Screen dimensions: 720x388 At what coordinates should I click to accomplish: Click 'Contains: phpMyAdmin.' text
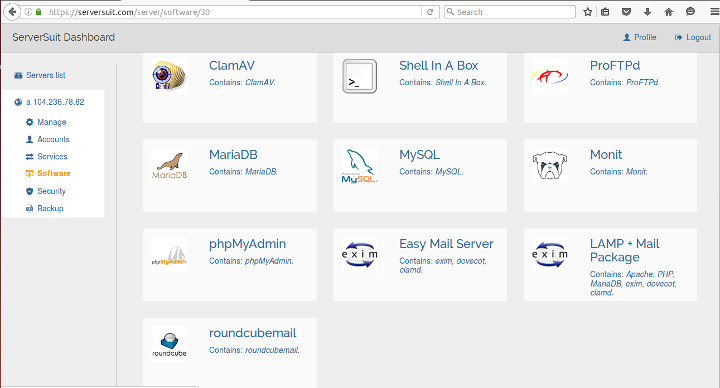(251, 261)
